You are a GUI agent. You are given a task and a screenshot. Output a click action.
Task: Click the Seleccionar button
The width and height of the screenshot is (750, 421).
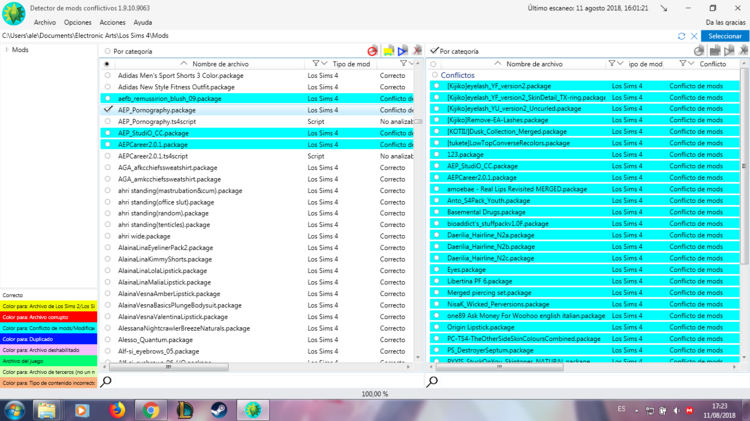725,36
